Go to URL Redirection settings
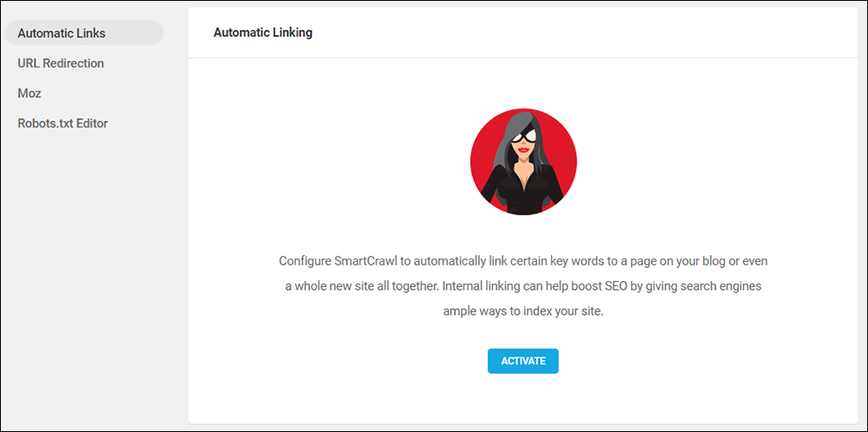 (61, 63)
